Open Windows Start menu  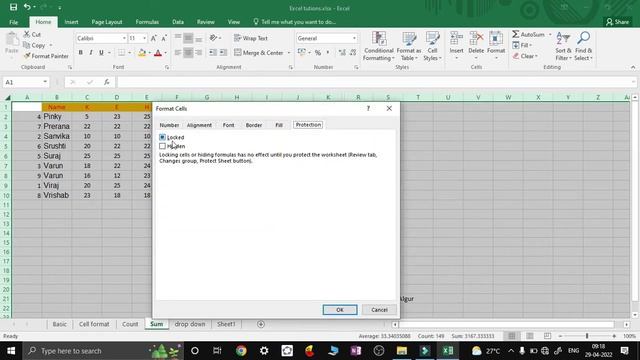pos(11,351)
